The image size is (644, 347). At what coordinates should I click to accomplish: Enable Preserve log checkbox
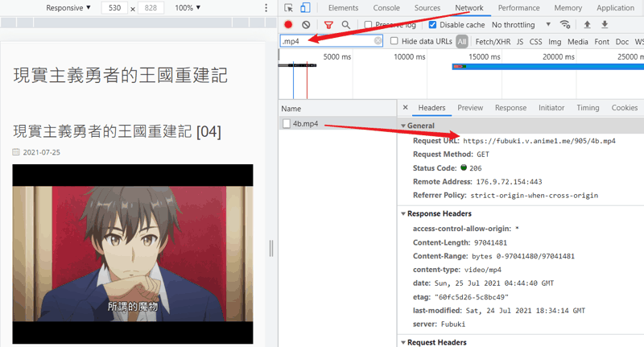click(x=368, y=25)
